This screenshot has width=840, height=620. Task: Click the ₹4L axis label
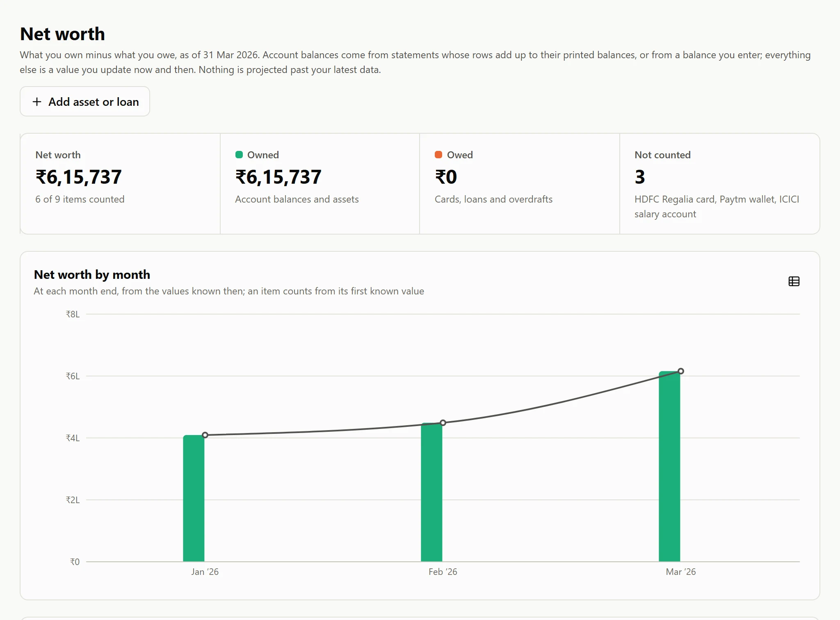[73, 438]
